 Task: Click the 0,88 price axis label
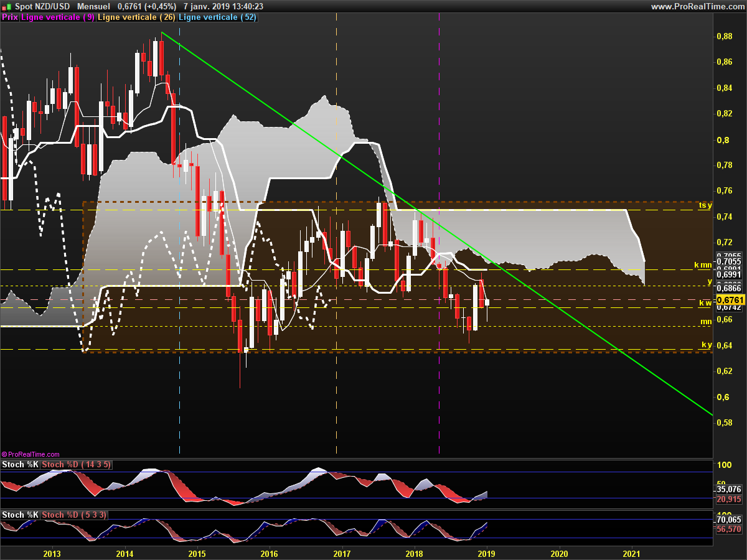point(724,37)
